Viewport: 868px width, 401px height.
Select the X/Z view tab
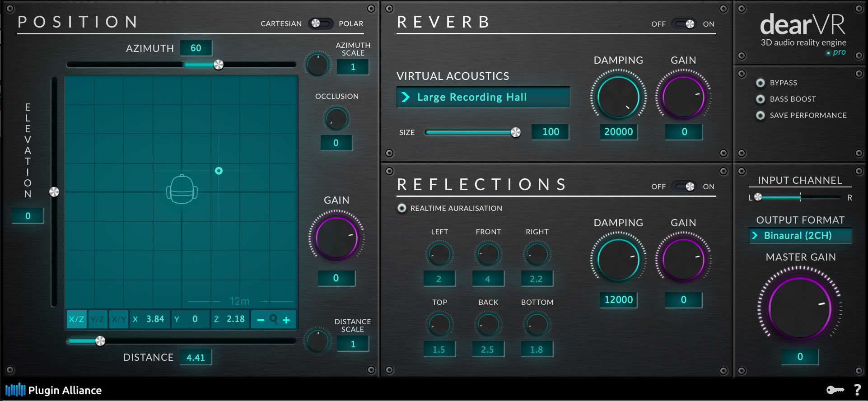(76, 319)
